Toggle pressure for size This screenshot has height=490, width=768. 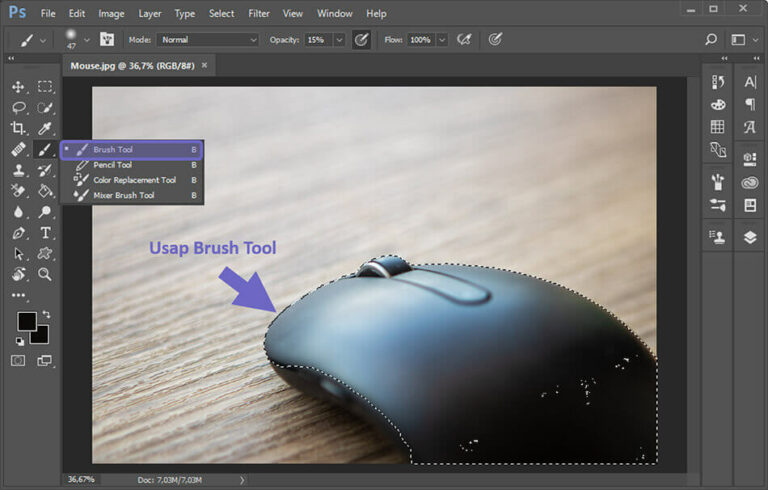(495, 39)
